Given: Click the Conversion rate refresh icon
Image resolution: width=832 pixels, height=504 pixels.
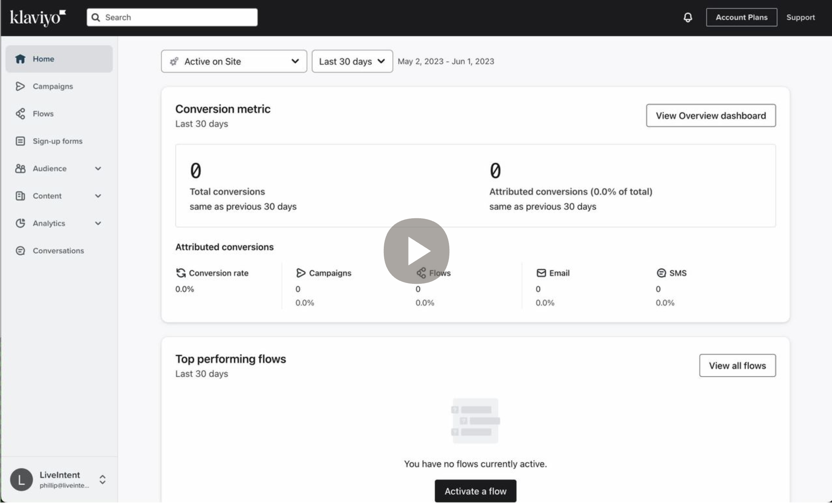Looking at the screenshot, I should (181, 273).
